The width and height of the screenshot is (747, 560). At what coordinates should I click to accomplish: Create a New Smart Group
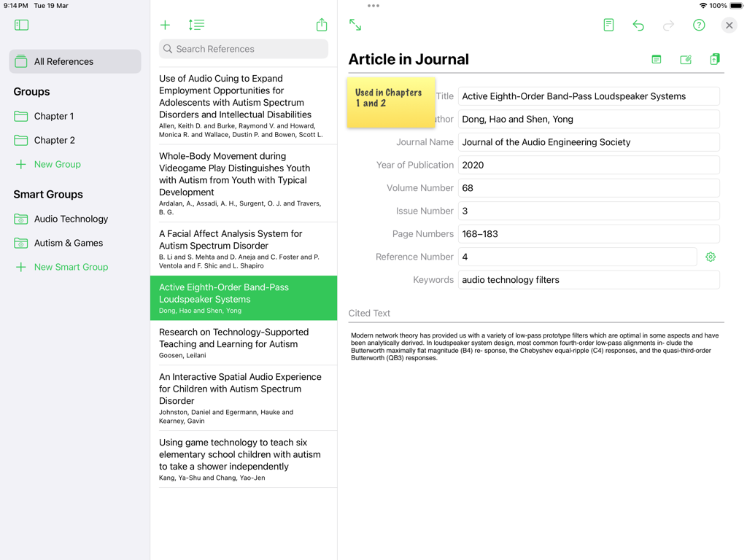pos(61,267)
